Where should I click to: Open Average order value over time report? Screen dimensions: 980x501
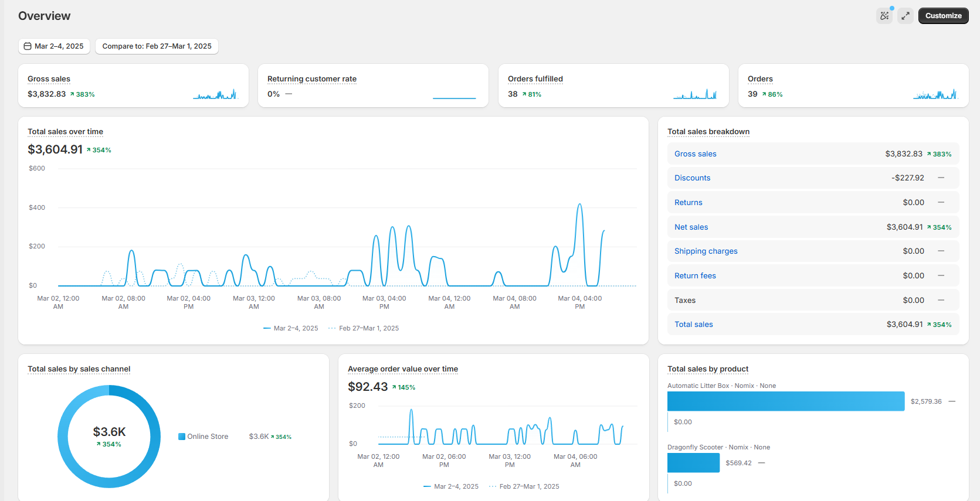[402, 369]
